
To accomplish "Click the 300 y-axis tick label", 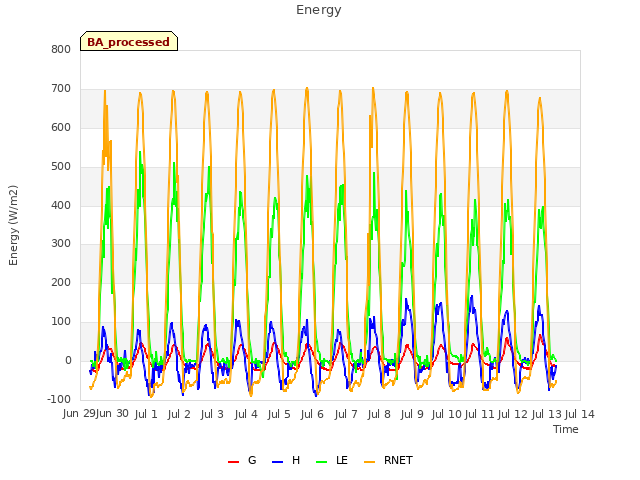I will (61, 244).
